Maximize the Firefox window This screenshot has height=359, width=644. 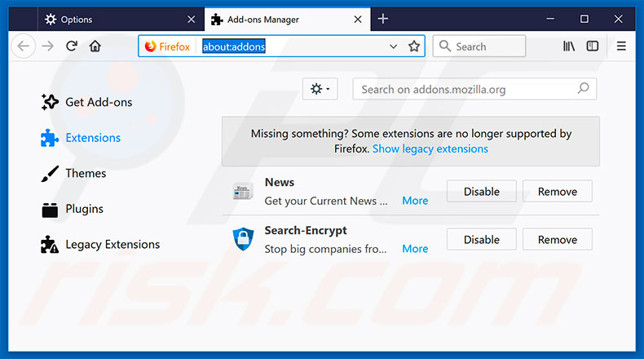point(584,19)
